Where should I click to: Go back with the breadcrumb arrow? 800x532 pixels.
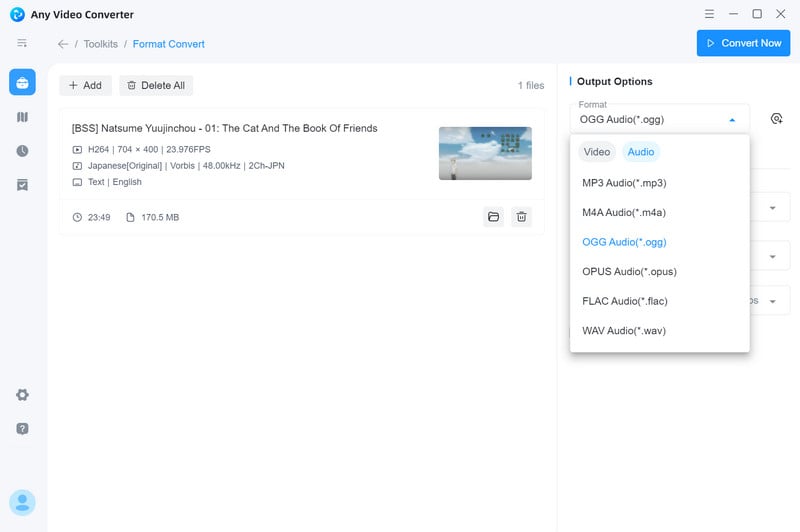coord(63,44)
